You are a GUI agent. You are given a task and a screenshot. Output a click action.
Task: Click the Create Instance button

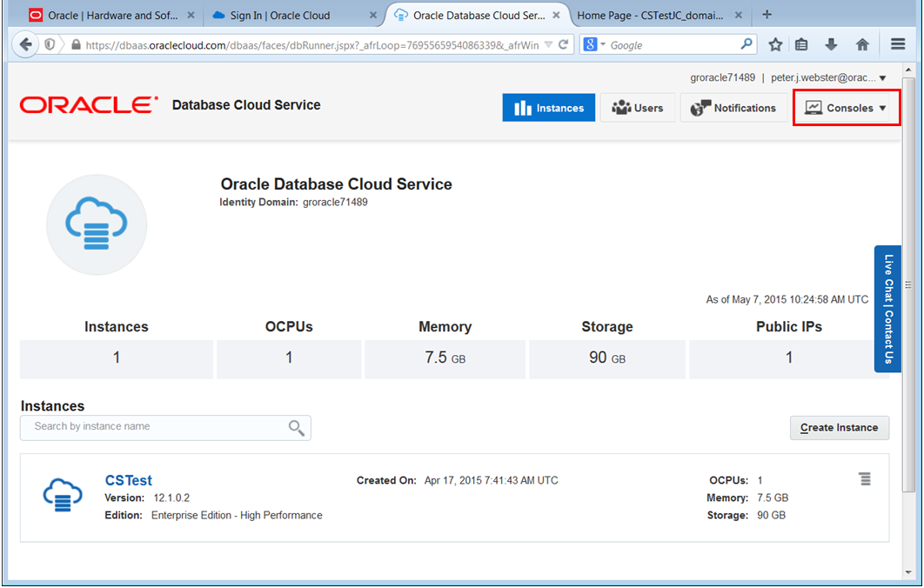(839, 427)
